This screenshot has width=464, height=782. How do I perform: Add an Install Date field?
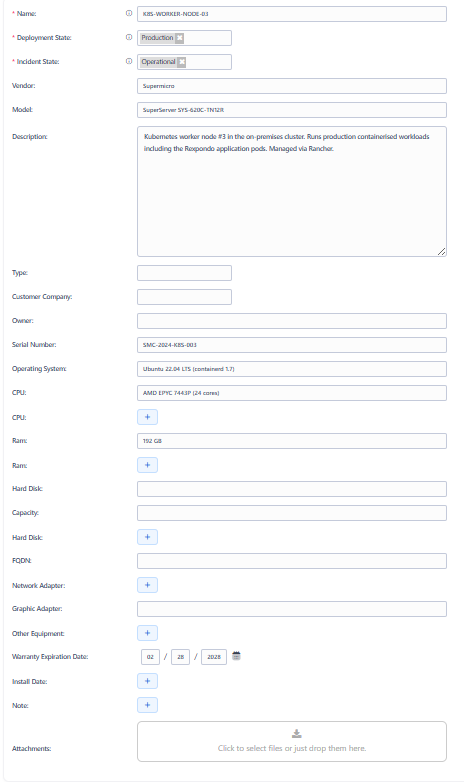click(147, 681)
